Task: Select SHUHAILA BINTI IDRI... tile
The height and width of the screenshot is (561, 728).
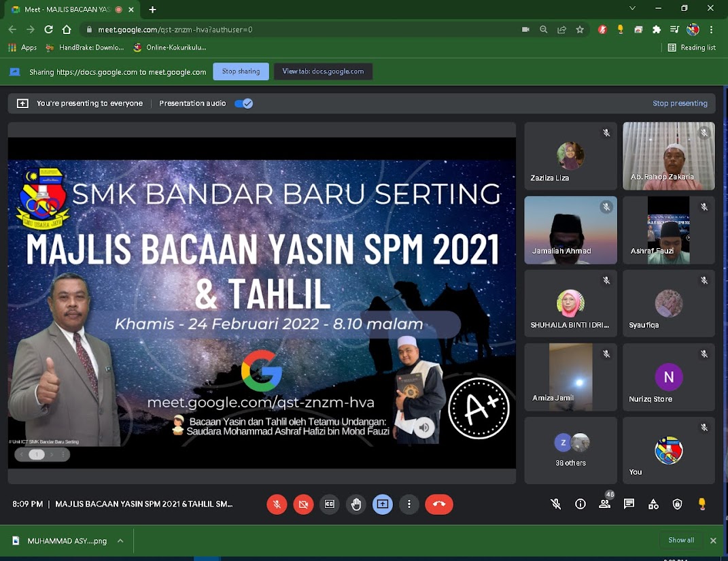Action: tap(570, 303)
